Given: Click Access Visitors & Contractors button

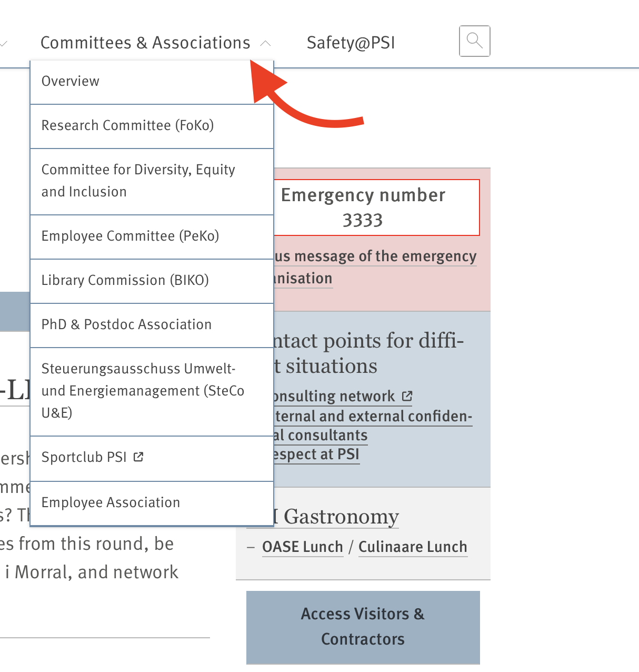Looking at the screenshot, I should (x=363, y=626).
